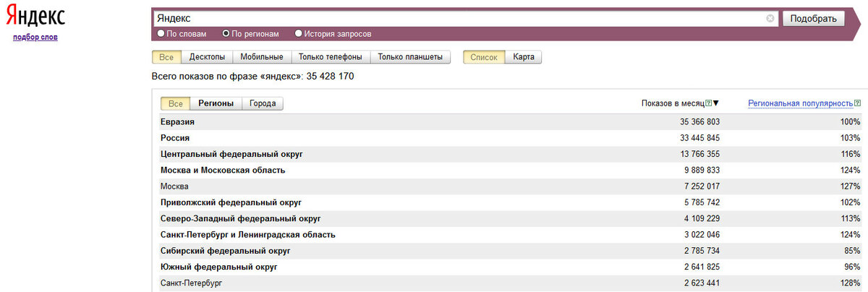Open the подбор слов link
868x292 pixels.
click(35, 37)
